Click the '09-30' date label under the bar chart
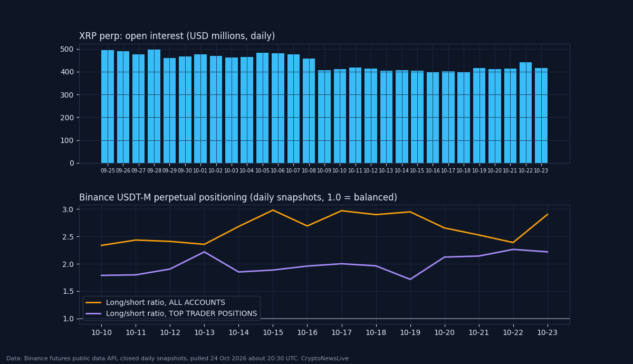The width and height of the screenshot is (633, 364). pos(185,171)
